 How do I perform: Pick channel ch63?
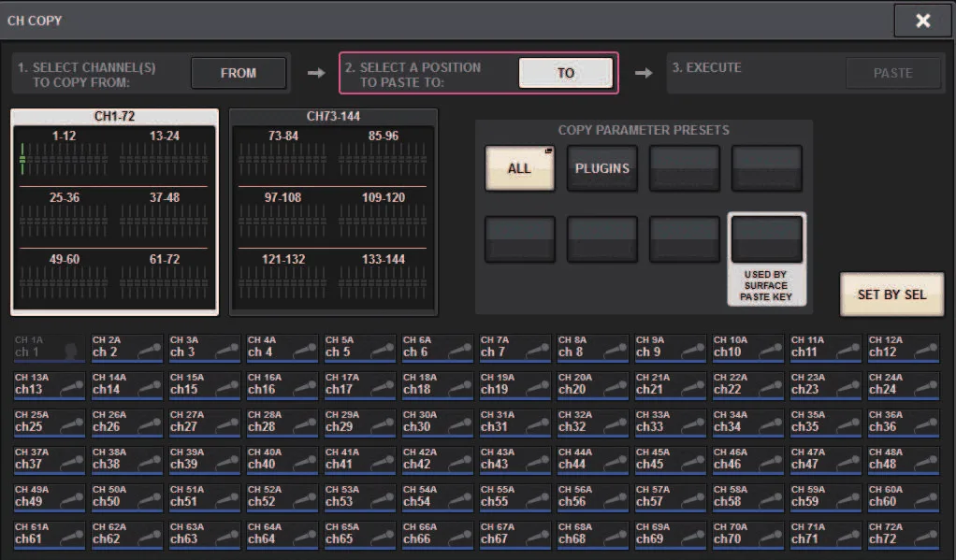coord(204,535)
